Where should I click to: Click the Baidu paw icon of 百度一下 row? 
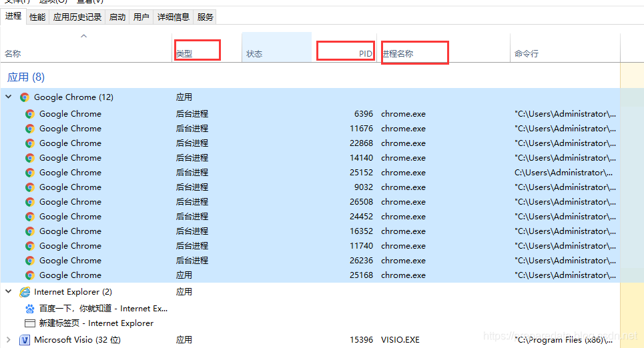29,309
